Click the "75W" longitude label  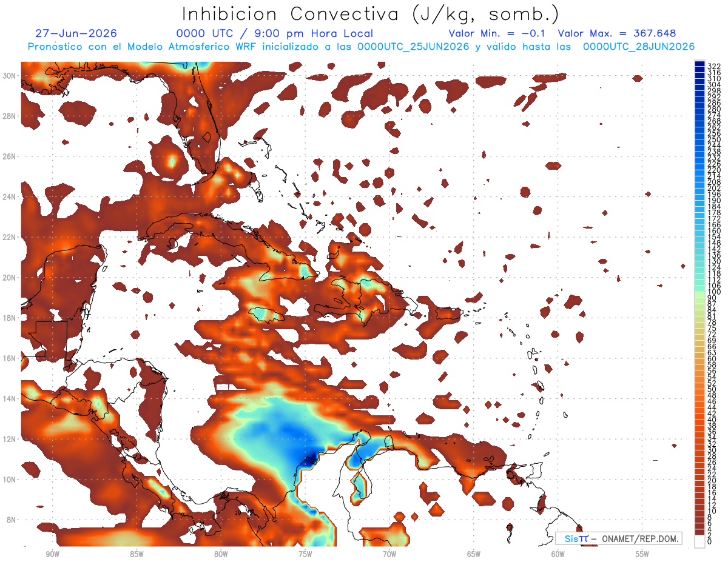pos(305,554)
